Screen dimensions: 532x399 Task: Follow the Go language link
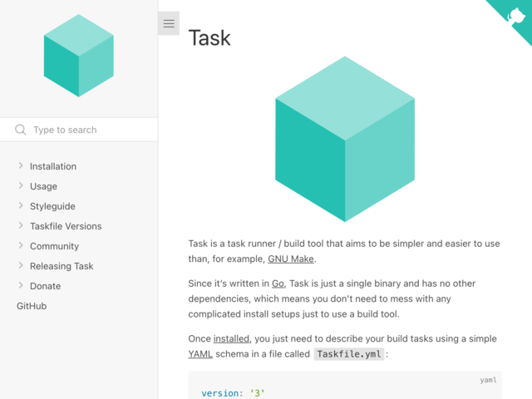pyautogui.click(x=278, y=283)
